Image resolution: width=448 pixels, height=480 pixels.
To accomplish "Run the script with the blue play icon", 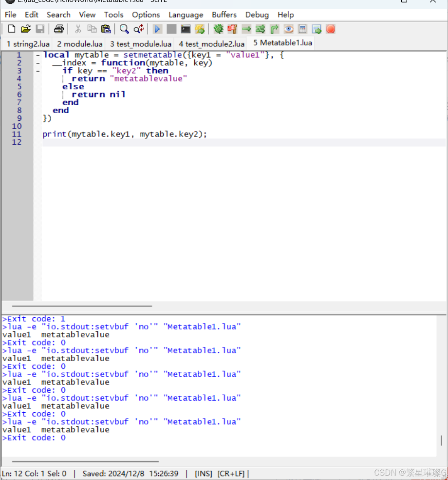I will [157, 29].
